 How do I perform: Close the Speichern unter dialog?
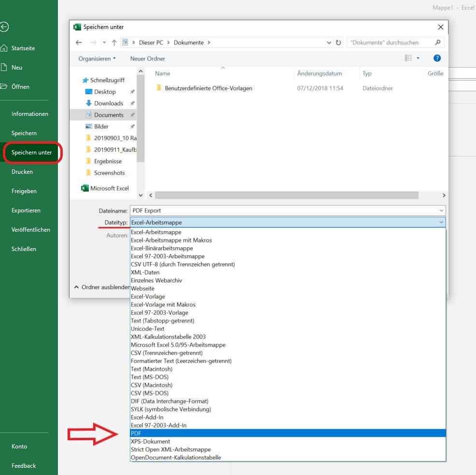[440, 27]
